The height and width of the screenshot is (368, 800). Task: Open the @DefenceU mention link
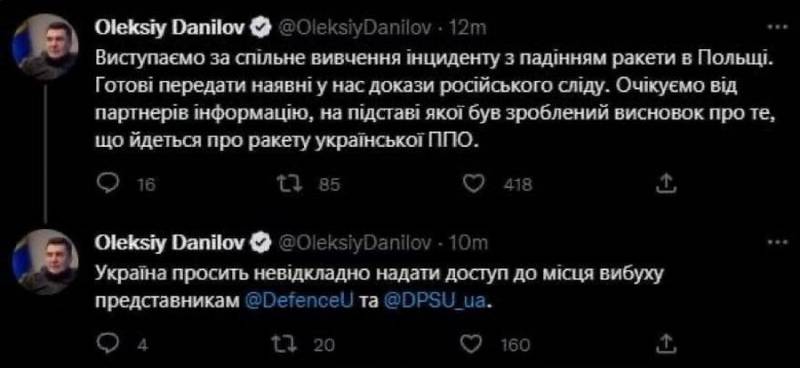(299, 301)
